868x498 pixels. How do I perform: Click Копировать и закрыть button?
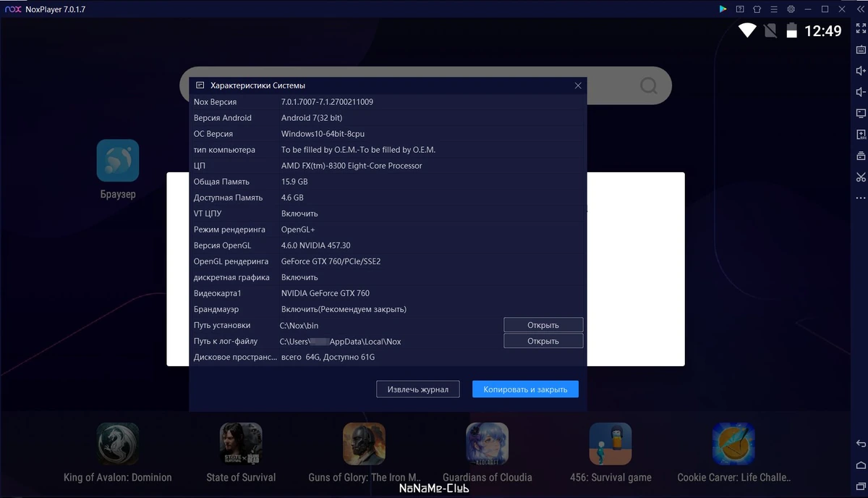tap(526, 389)
